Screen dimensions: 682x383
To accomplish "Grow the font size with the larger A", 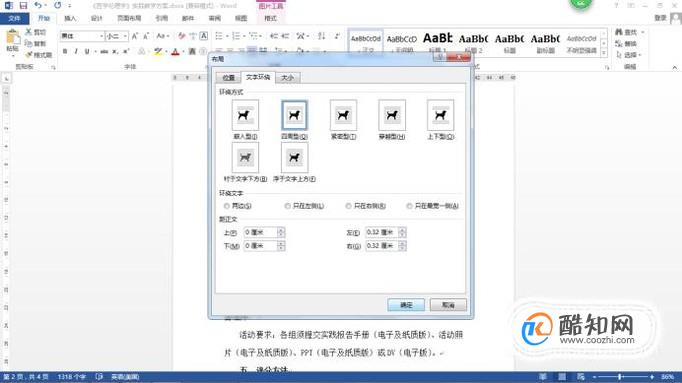I will pyautogui.click(x=135, y=36).
